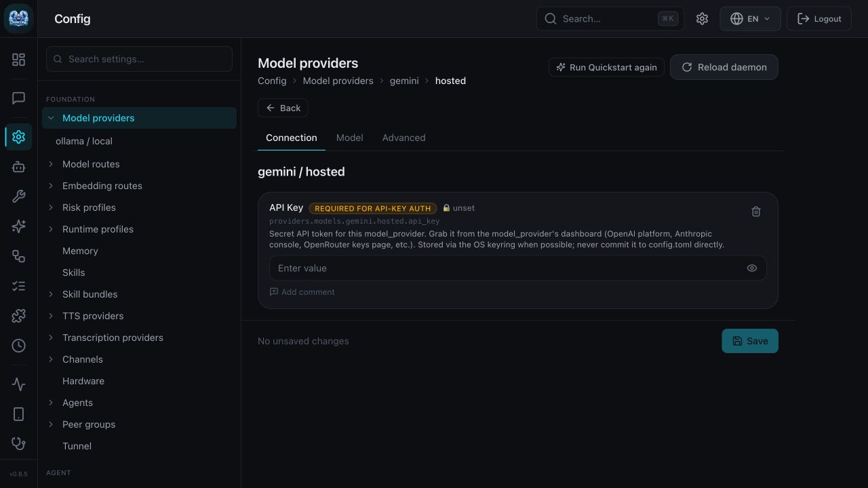Click the Save button

750,341
